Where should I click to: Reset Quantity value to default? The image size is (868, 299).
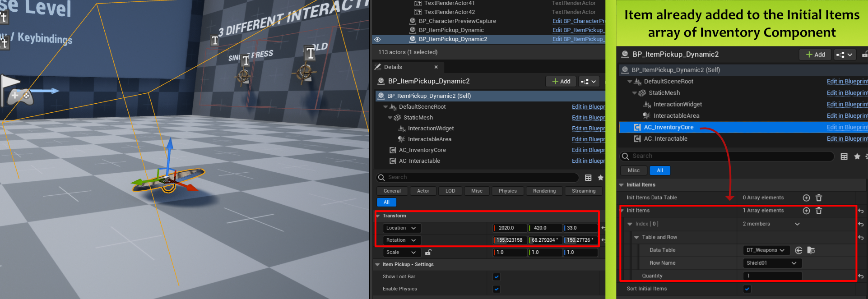pyautogui.click(x=861, y=276)
